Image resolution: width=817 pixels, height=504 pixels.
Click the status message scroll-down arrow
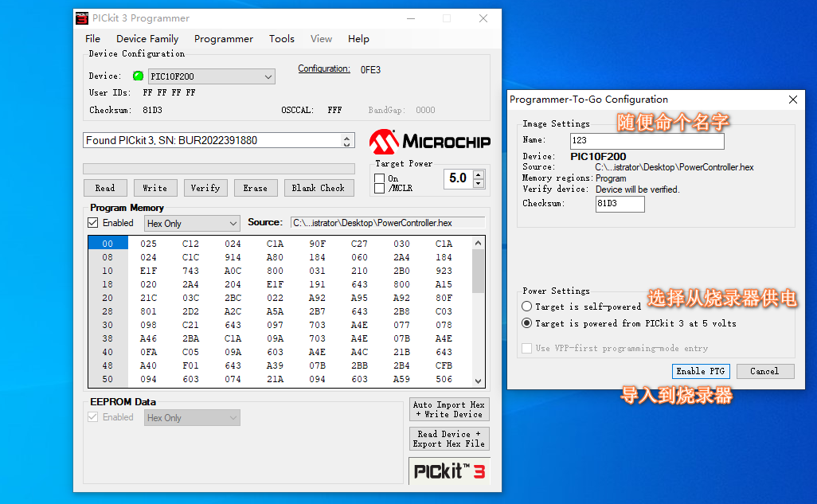click(x=347, y=144)
